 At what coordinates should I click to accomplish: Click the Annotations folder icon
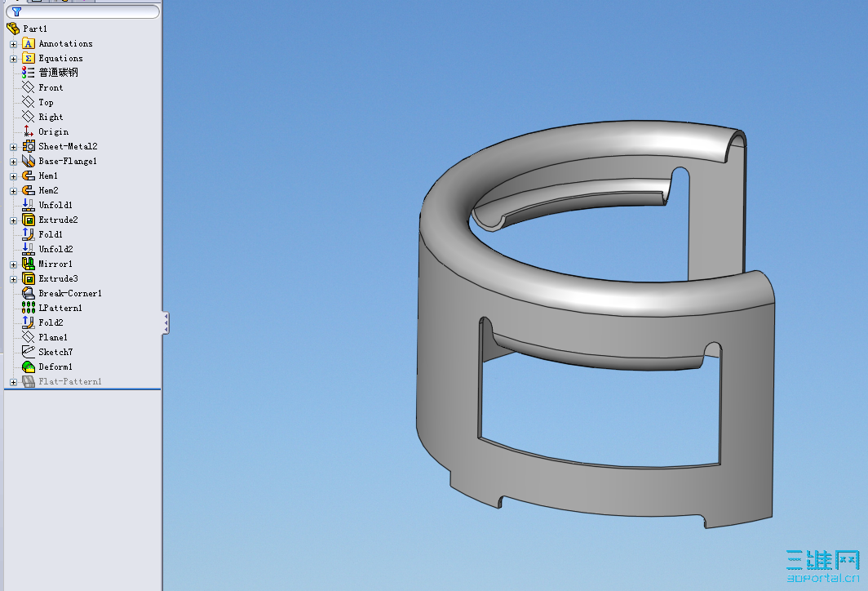point(29,43)
